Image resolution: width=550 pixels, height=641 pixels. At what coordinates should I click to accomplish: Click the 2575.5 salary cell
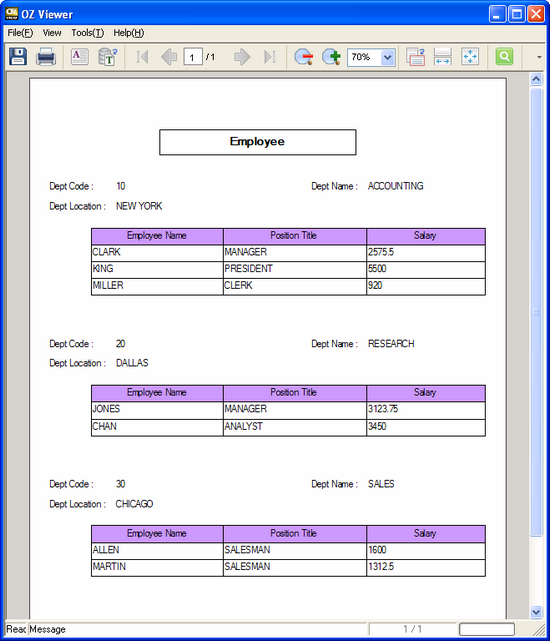coord(426,252)
